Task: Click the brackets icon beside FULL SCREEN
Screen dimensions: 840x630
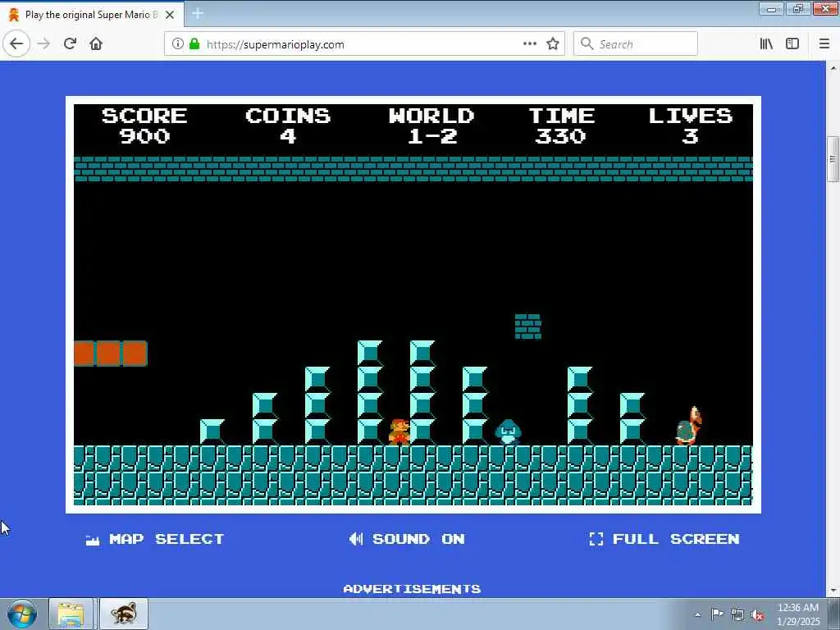Action: tap(596, 539)
